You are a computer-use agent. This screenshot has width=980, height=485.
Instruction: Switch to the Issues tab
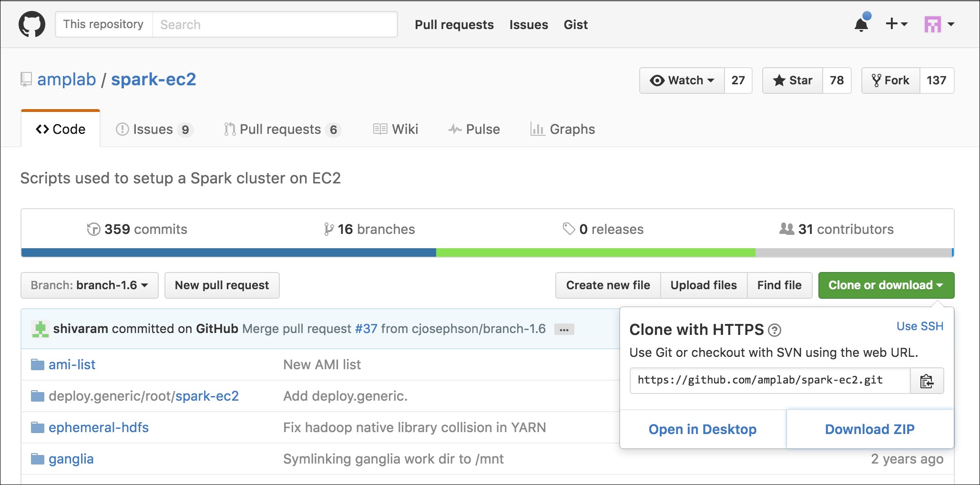click(x=154, y=129)
